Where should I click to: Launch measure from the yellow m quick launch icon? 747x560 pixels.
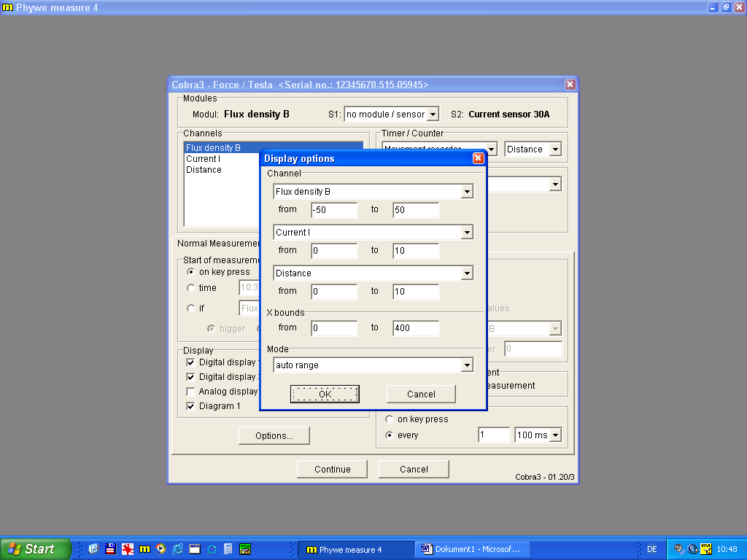click(x=144, y=549)
